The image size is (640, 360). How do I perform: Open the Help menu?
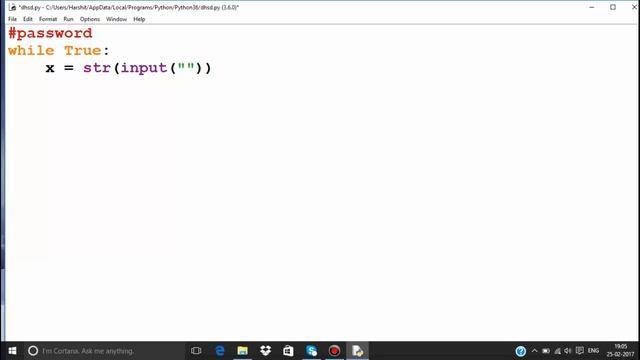pyautogui.click(x=139, y=19)
